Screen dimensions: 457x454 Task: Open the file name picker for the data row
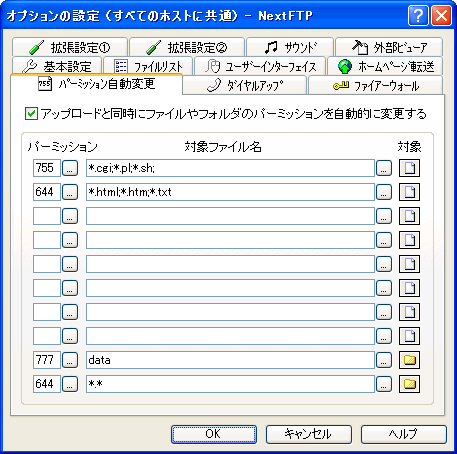click(384, 360)
